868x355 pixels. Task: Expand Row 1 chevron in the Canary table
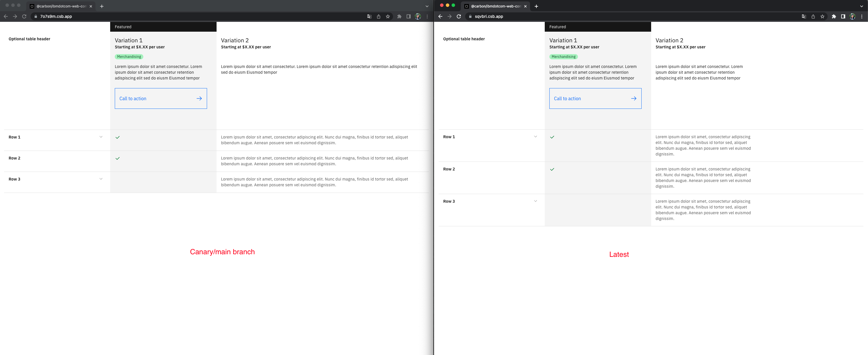pos(101,137)
